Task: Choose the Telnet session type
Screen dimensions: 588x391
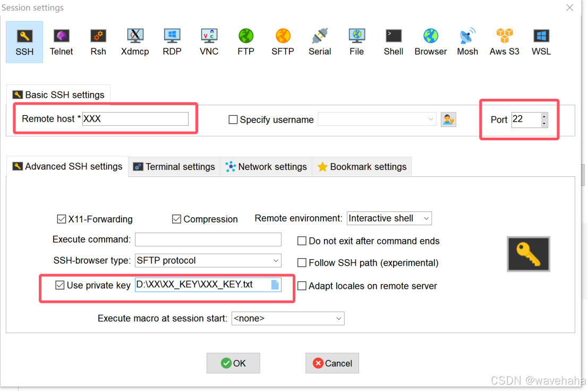Action: 61,42
